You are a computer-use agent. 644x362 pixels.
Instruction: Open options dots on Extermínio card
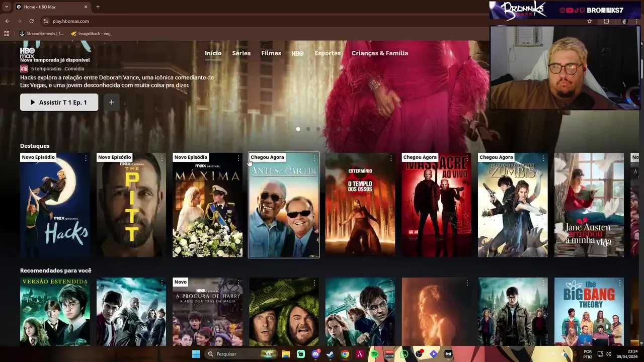pyautogui.click(x=391, y=158)
